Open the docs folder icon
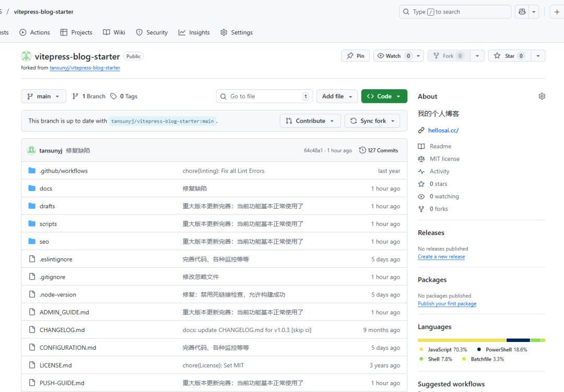The image size is (564, 392). point(32,188)
